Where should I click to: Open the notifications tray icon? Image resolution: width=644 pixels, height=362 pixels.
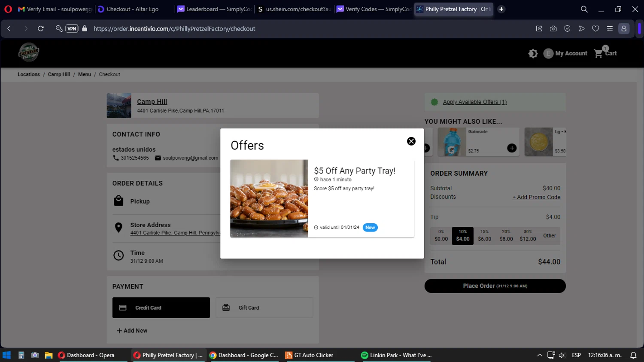[x=633, y=355]
